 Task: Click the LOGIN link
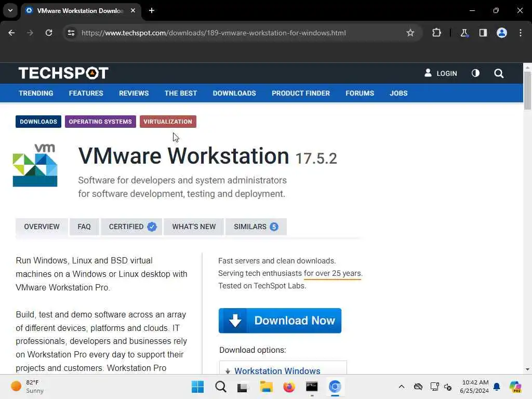441,73
